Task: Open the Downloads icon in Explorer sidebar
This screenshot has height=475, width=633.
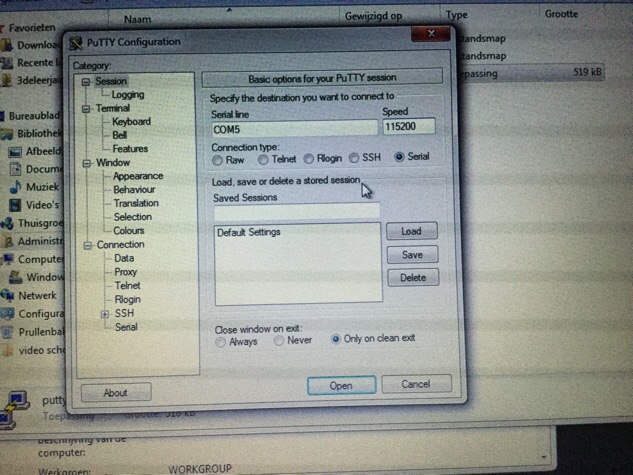Action: click(x=7, y=45)
